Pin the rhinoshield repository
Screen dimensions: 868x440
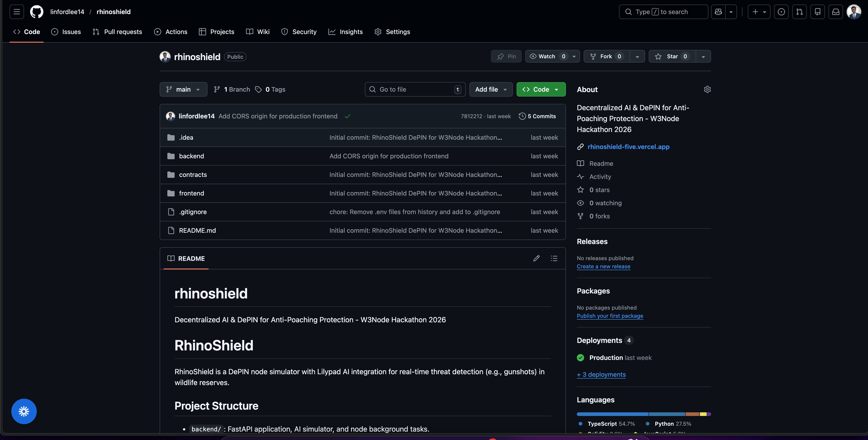point(506,56)
